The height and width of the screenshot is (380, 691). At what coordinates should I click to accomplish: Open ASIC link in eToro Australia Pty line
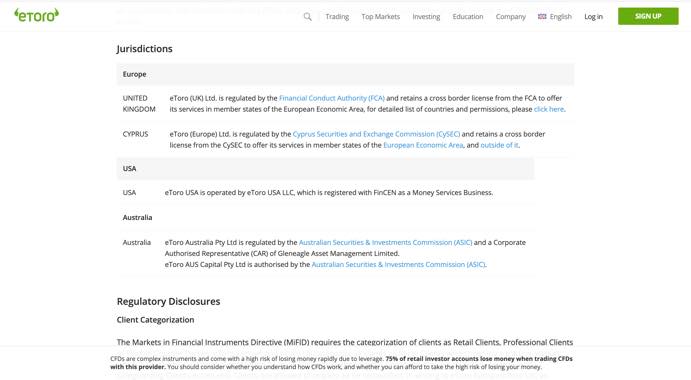click(x=385, y=242)
